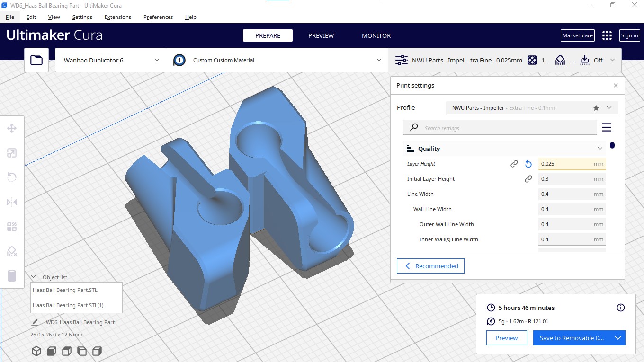Switch to Recommended settings
The height and width of the screenshot is (362, 644).
(430, 266)
